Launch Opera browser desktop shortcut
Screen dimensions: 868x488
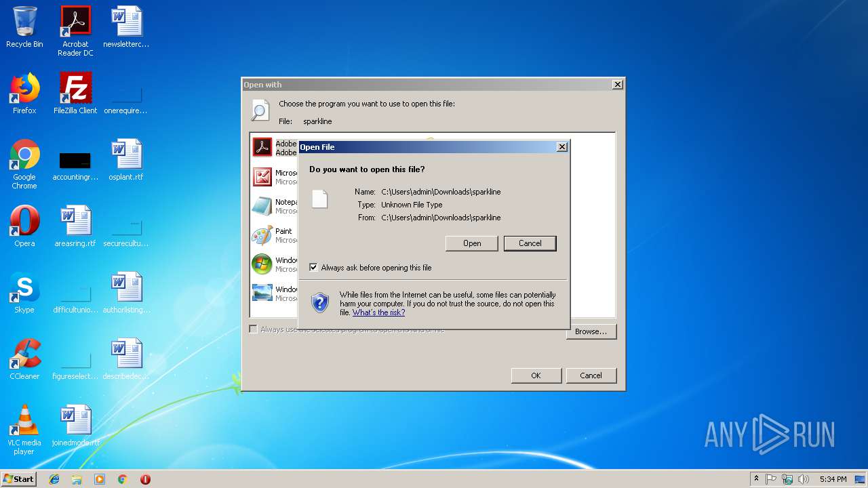[x=24, y=226]
